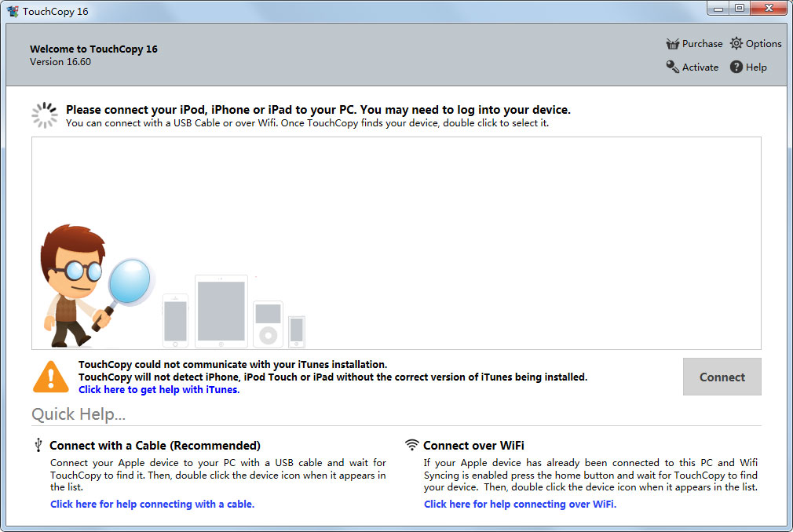Click the Purchase label
793x532 pixels.
coord(702,44)
